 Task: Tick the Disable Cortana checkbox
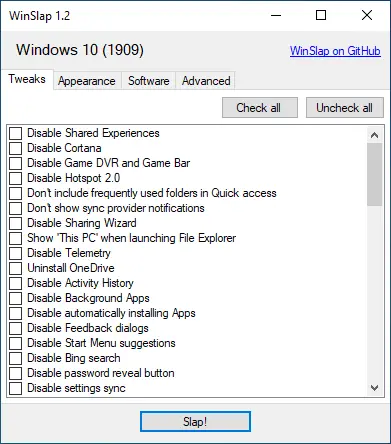point(15,148)
